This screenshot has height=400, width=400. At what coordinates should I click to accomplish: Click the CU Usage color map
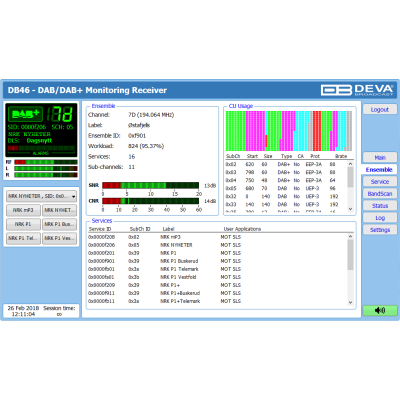[289, 131]
